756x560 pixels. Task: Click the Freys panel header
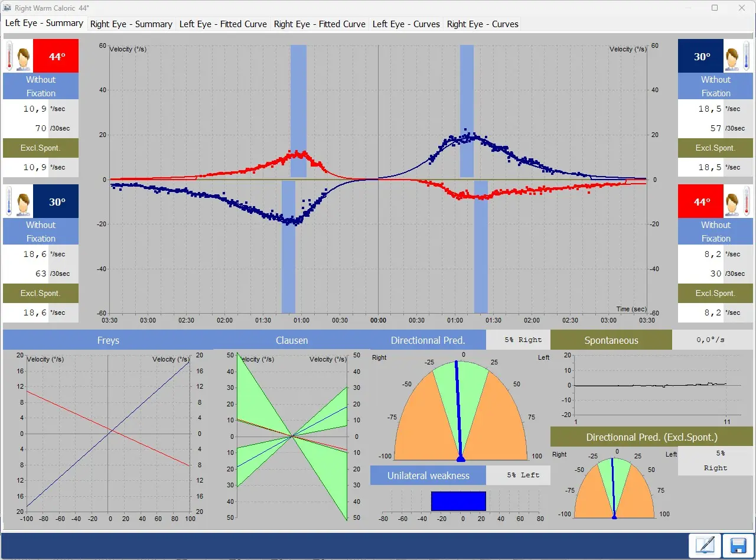coord(108,340)
